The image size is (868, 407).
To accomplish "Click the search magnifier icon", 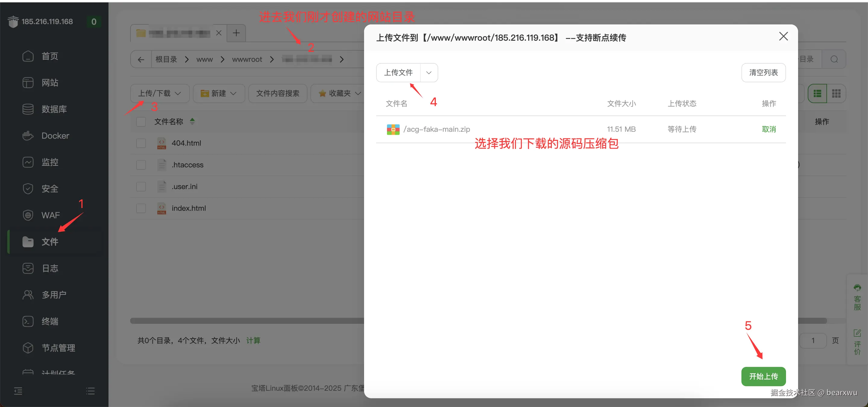I will (x=834, y=59).
